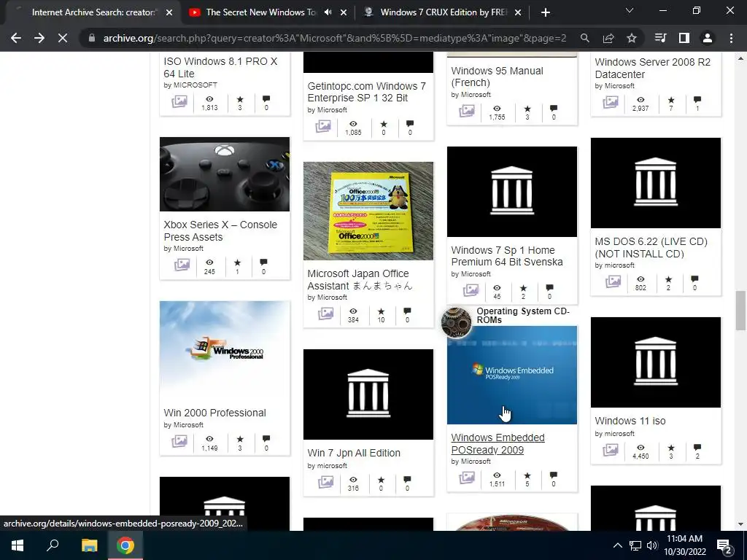This screenshot has width=747, height=560.
Task: Switch to Internet Archive Search tab
Action: (x=93, y=12)
